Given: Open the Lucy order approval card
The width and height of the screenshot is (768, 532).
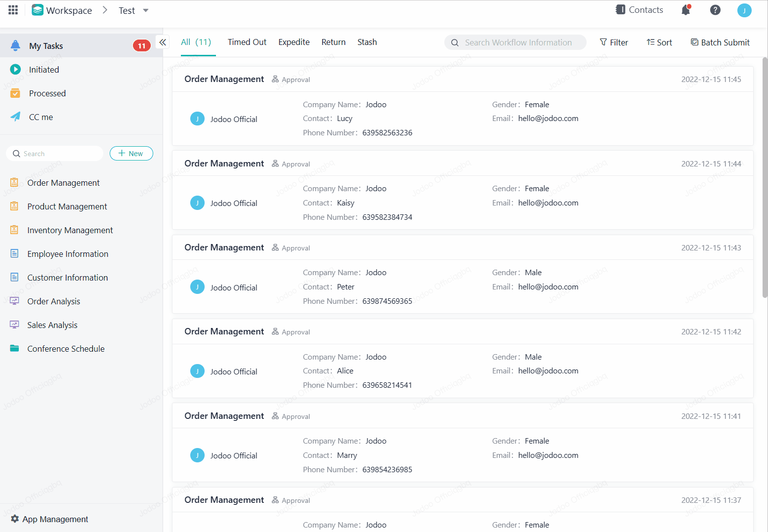Looking at the screenshot, I should pyautogui.click(x=462, y=119).
